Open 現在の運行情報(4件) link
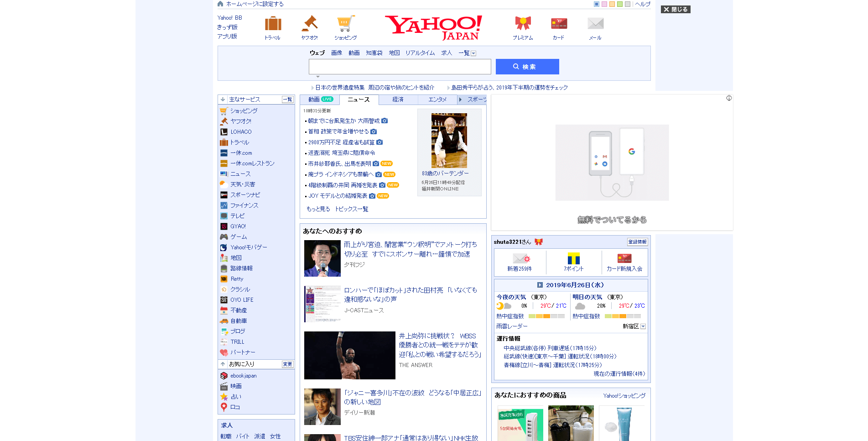Screen dimensions: 868x441 (x=619, y=374)
